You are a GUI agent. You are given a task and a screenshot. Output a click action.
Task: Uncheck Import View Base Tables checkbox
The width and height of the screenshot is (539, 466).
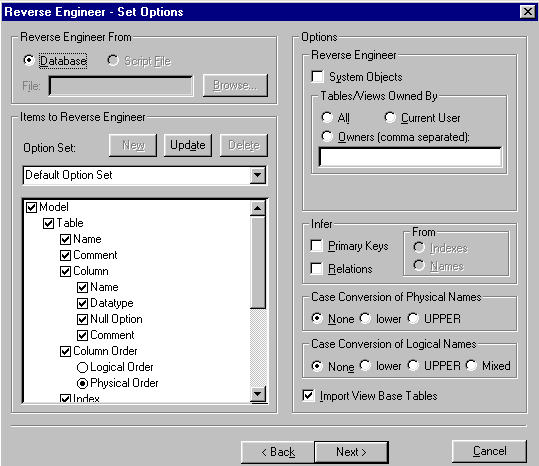pyautogui.click(x=308, y=396)
